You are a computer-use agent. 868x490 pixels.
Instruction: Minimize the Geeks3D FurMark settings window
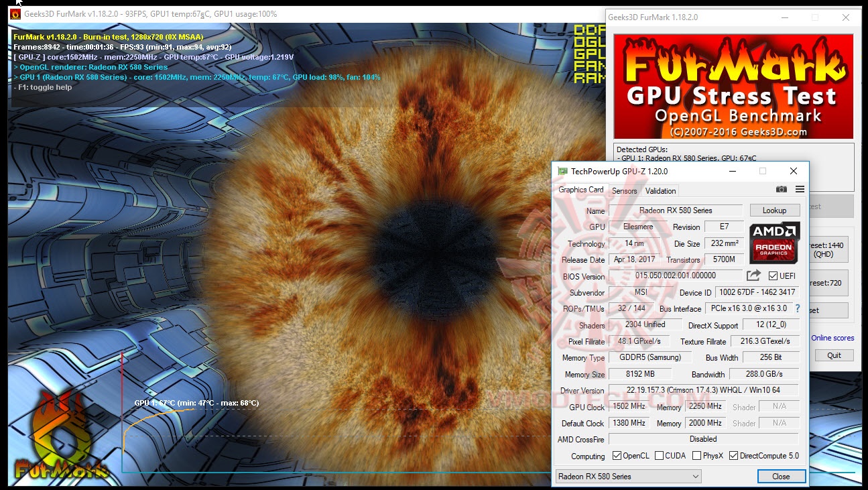[784, 17]
